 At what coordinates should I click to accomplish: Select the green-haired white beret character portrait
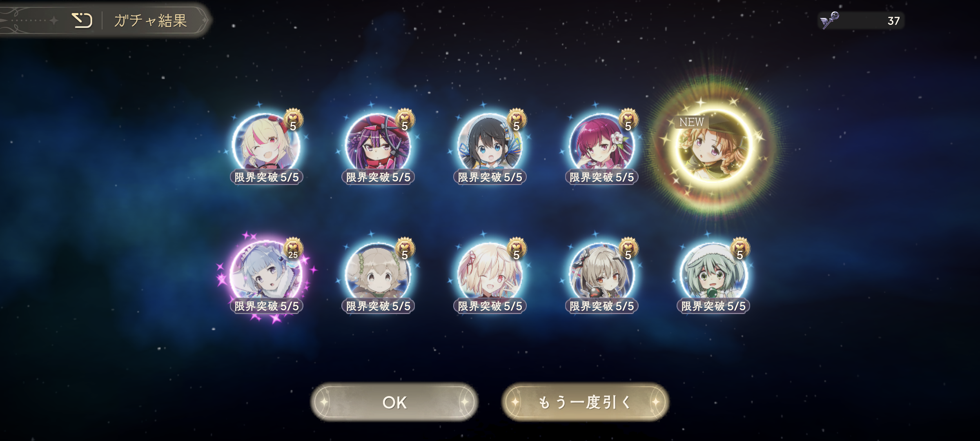(x=713, y=274)
